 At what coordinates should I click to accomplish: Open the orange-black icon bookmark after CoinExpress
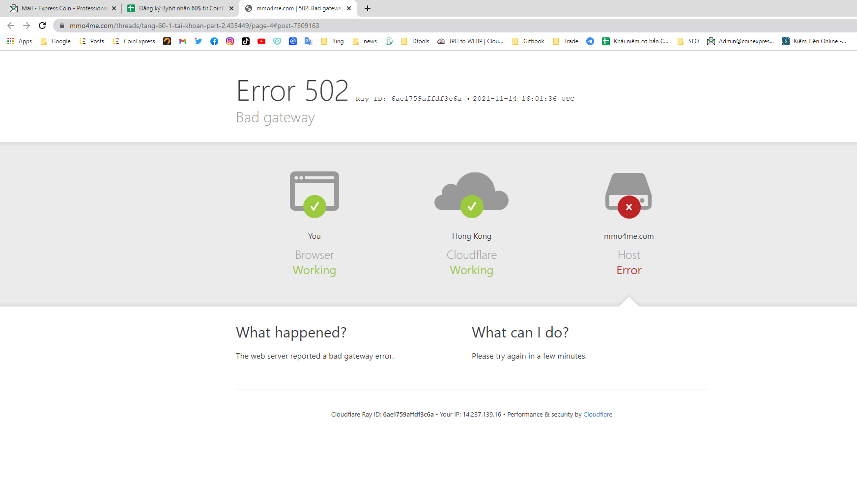click(167, 41)
